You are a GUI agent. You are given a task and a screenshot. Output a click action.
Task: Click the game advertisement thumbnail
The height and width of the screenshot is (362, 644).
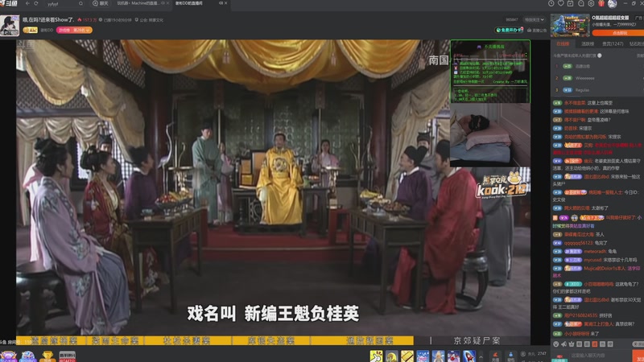pos(570,26)
